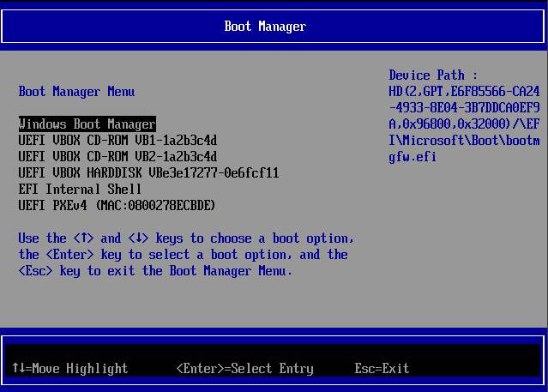Click the up/down arrows icon in footer
548x392 pixels.
18,369
